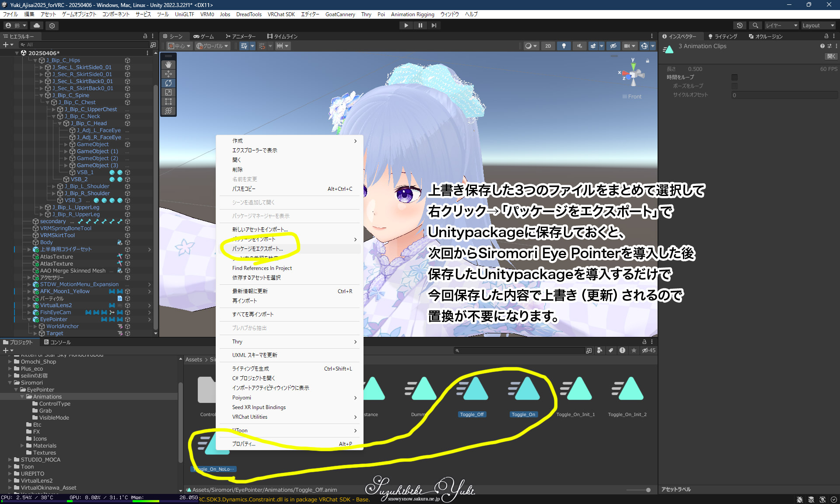Open Inspector help question mark icon

822,46
